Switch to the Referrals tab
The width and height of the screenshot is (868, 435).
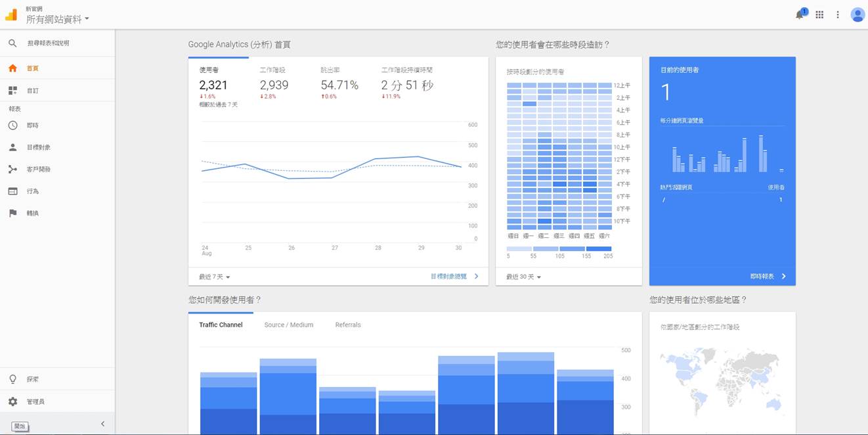click(347, 324)
